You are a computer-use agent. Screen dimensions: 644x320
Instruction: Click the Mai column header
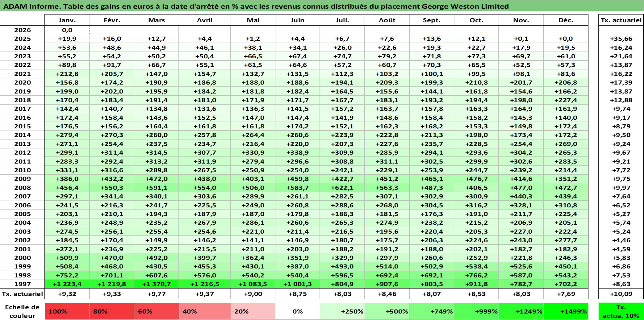(x=253, y=20)
